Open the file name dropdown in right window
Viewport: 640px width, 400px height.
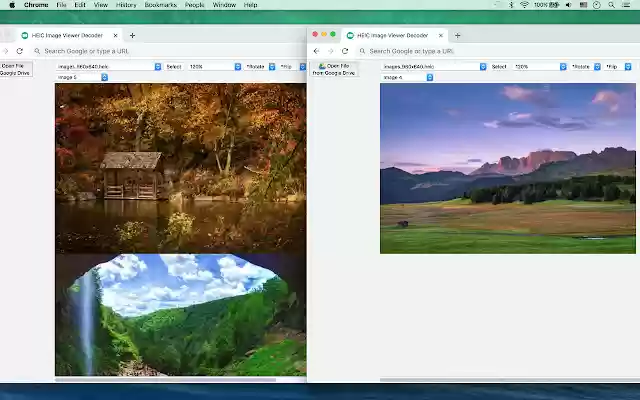[434, 67]
